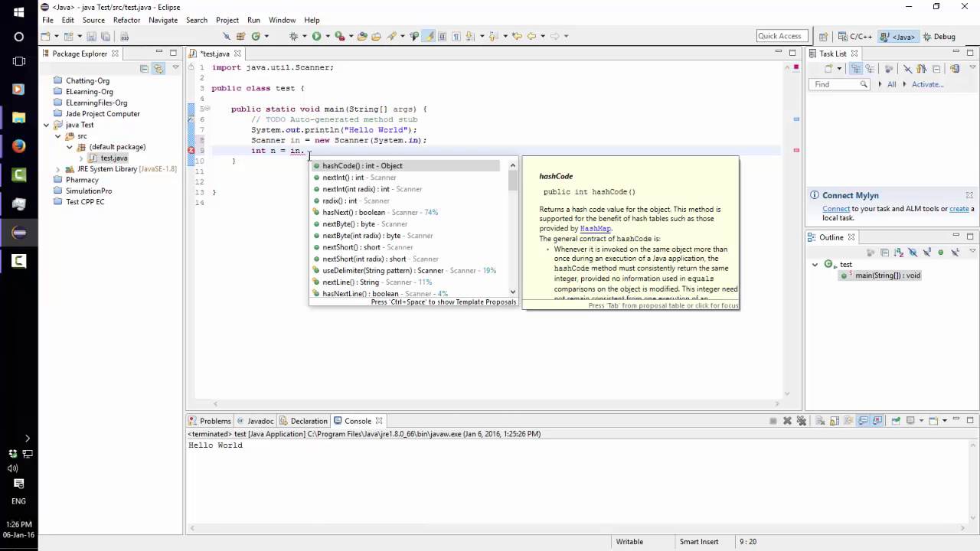Click the Show Whitespace Characters pilcrow icon
Image resolution: width=980 pixels, height=551 pixels.
[456, 36]
